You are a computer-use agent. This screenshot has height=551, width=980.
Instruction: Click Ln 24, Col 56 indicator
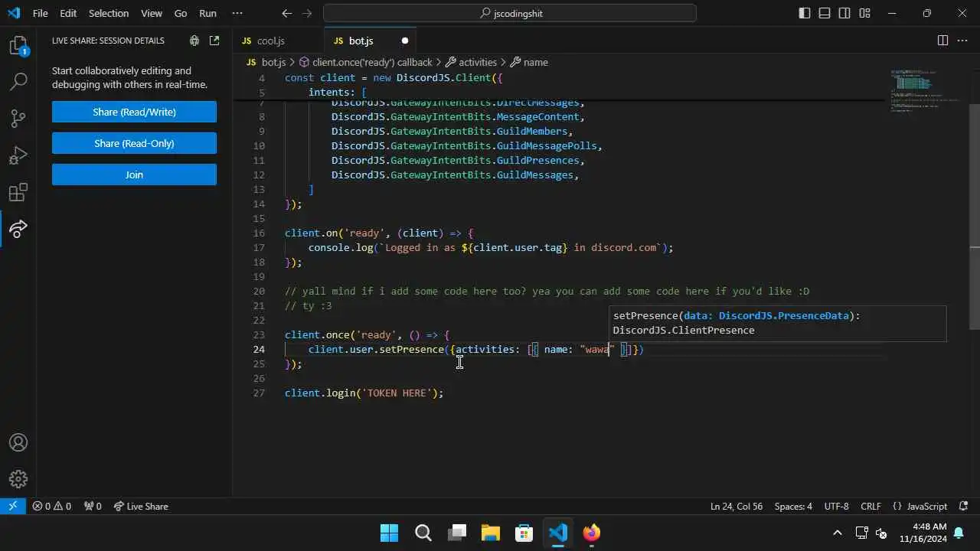[737, 506]
